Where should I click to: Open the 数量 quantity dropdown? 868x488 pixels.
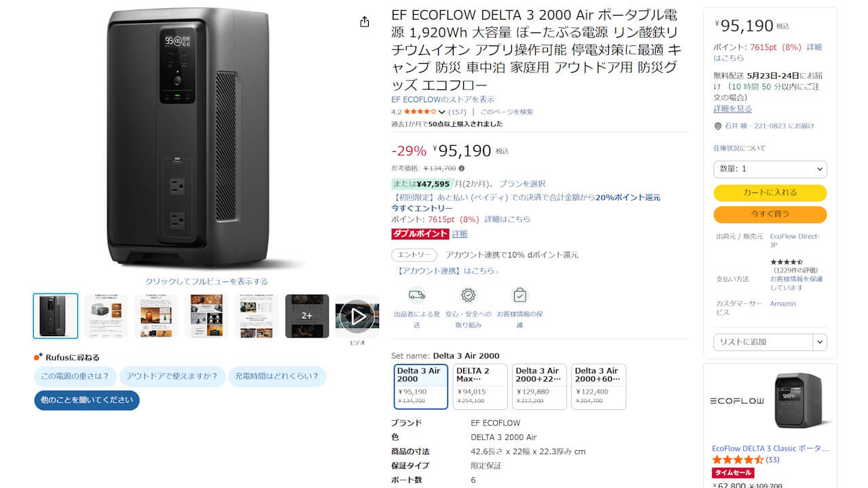pyautogui.click(x=770, y=169)
